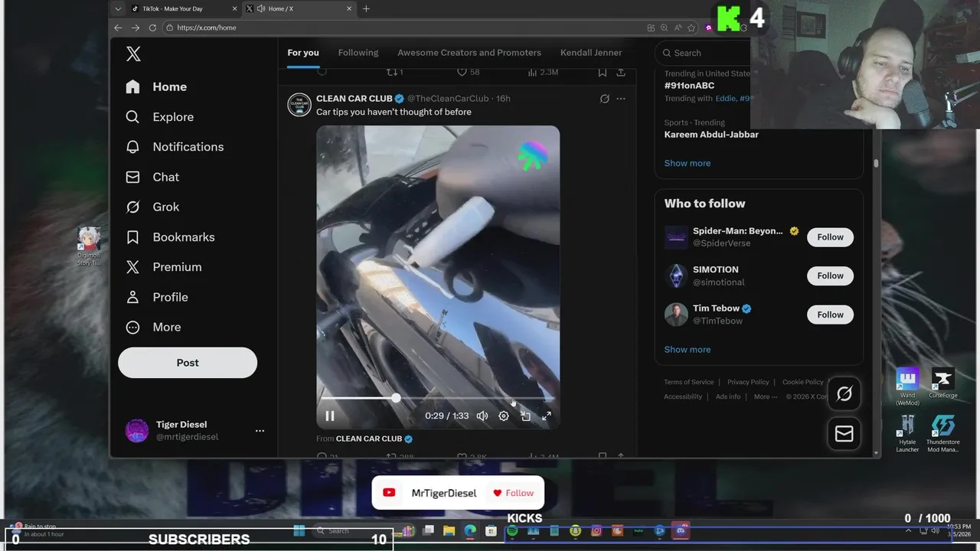
Task: Click the X logo in sidebar
Action: tap(133, 54)
